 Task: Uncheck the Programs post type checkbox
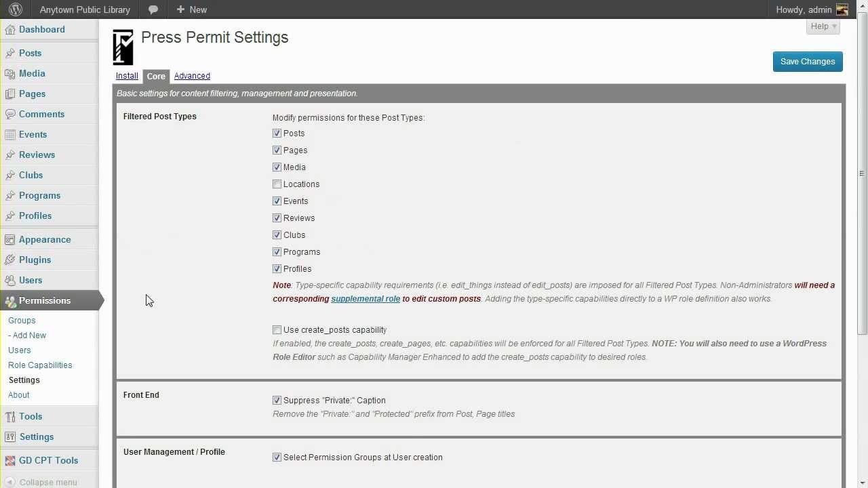coord(277,252)
